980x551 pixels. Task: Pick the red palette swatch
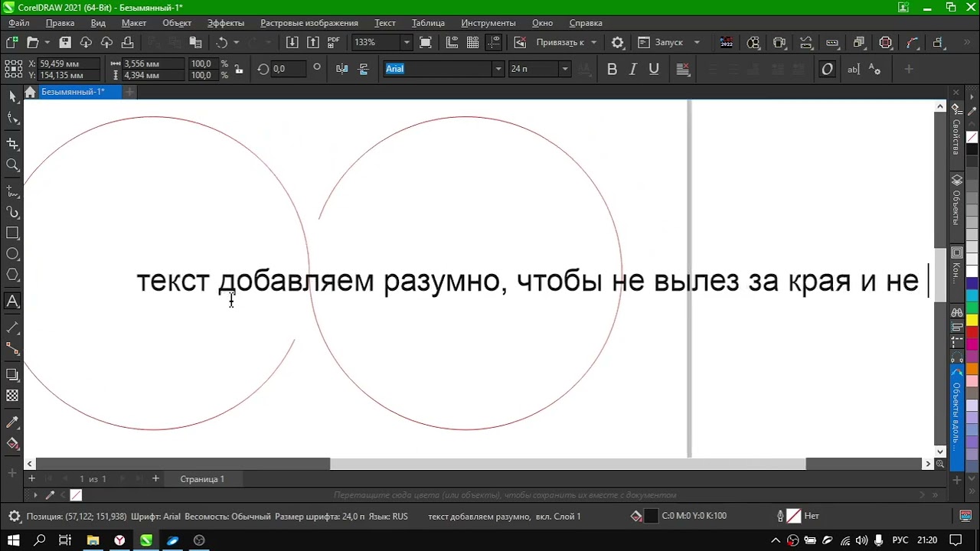tap(972, 332)
